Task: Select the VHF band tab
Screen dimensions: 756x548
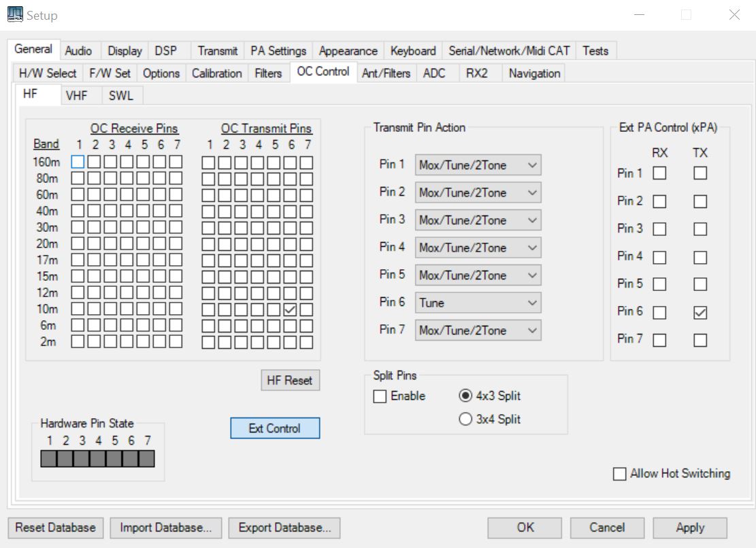Action: pyautogui.click(x=77, y=96)
